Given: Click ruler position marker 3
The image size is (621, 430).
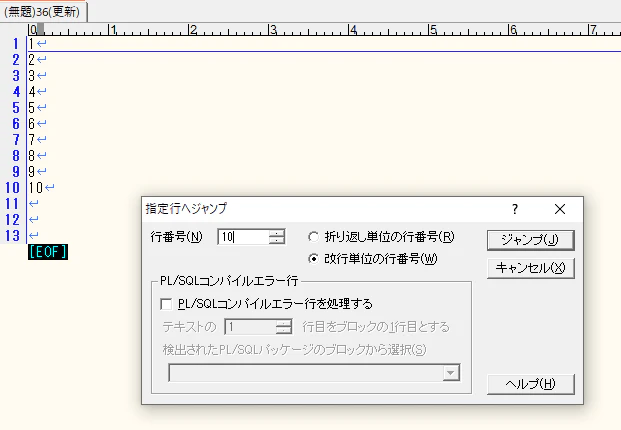Looking at the screenshot, I should coord(272,30).
